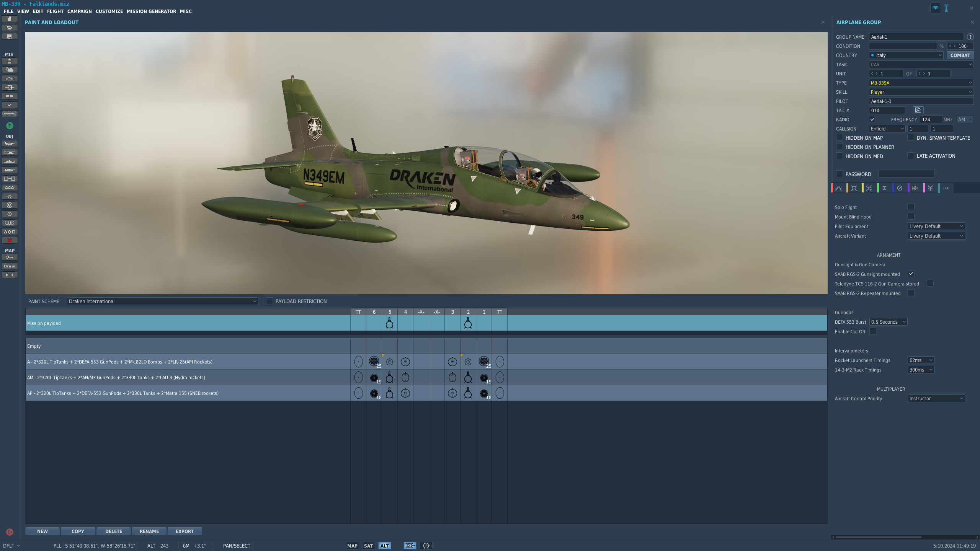Click the Export payload button
This screenshot has width=980, height=551.
185,531
